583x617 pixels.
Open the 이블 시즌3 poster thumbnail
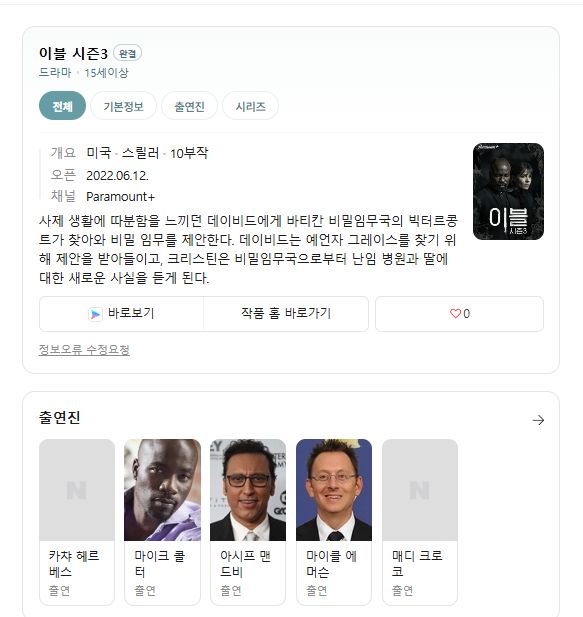tap(508, 192)
